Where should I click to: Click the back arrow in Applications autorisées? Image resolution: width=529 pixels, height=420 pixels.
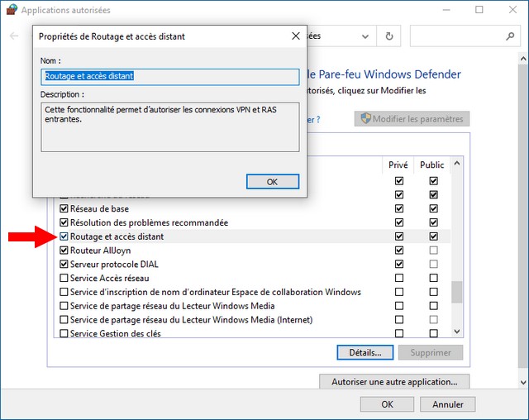tap(14, 36)
